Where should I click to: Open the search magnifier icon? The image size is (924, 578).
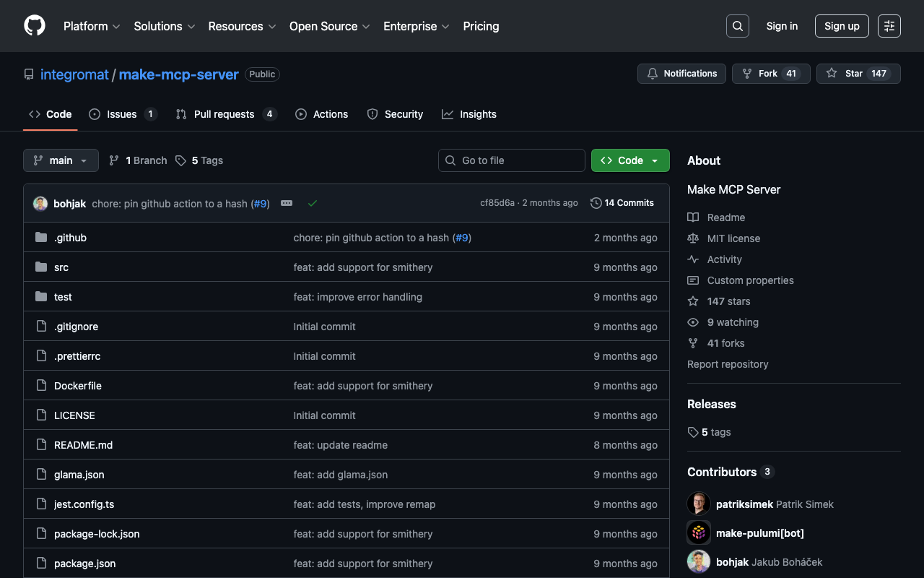(737, 26)
